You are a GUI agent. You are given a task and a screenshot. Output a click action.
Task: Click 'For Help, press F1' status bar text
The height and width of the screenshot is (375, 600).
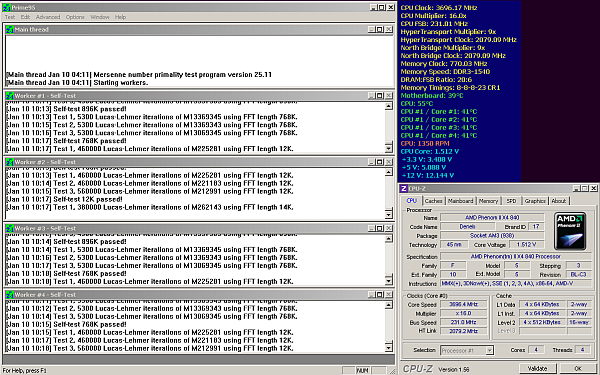(24, 370)
